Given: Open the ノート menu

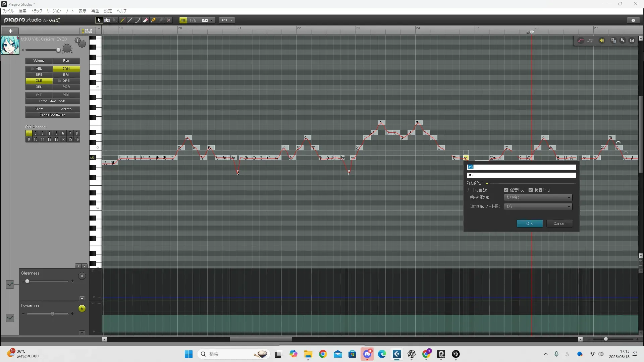Looking at the screenshot, I should point(69,11).
